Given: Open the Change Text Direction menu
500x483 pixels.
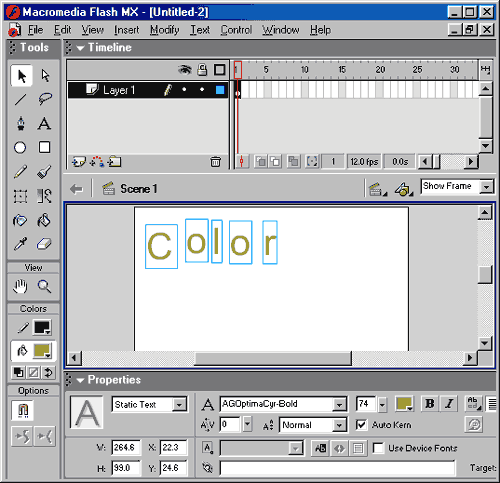Looking at the screenshot, I should point(473,404).
